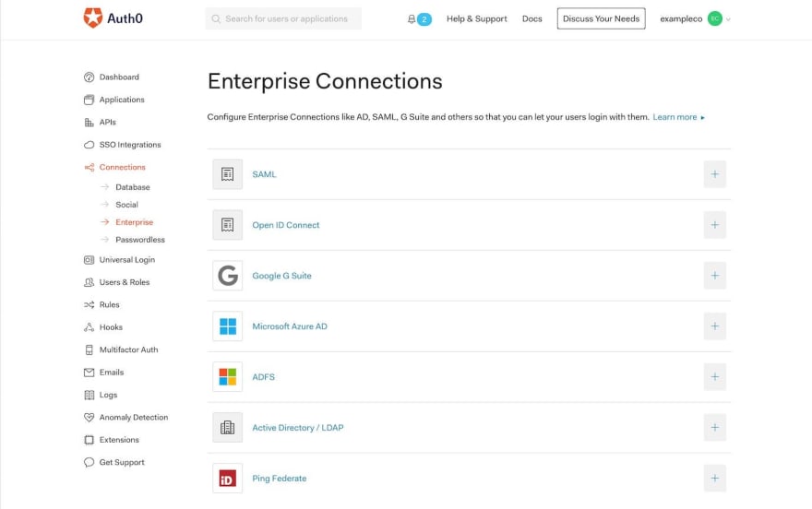
Task: Open the Database connections subitem
Action: coord(133,187)
